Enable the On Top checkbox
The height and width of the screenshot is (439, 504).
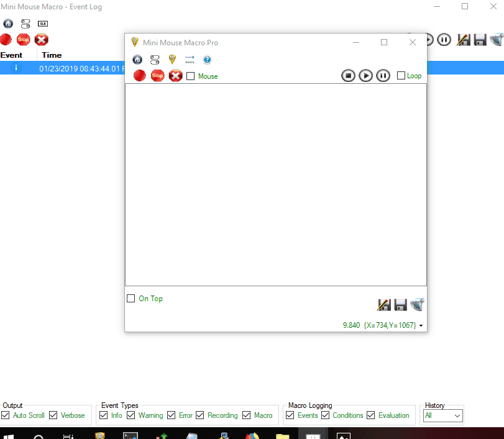131,299
